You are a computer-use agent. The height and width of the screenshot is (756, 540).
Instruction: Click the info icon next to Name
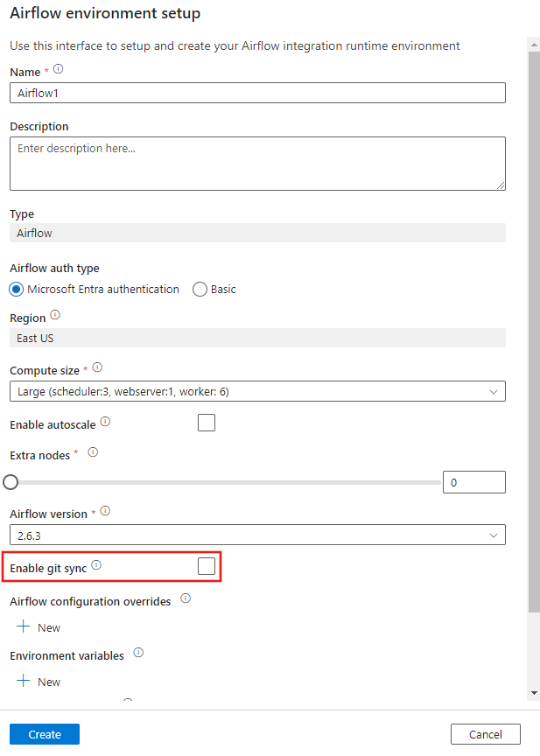tap(56, 68)
